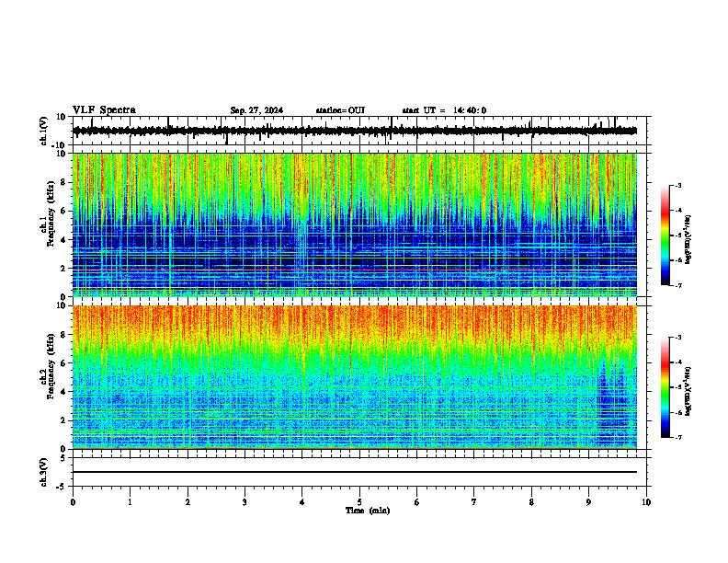The width and height of the screenshot is (728, 563).
Task: Click the ch.2 colorbar gradient strip
Action: point(665,387)
